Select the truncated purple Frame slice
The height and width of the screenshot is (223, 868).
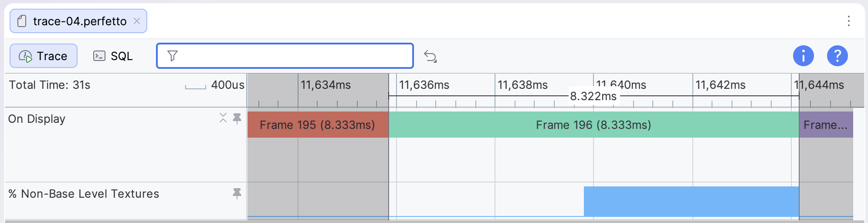(x=826, y=125)
